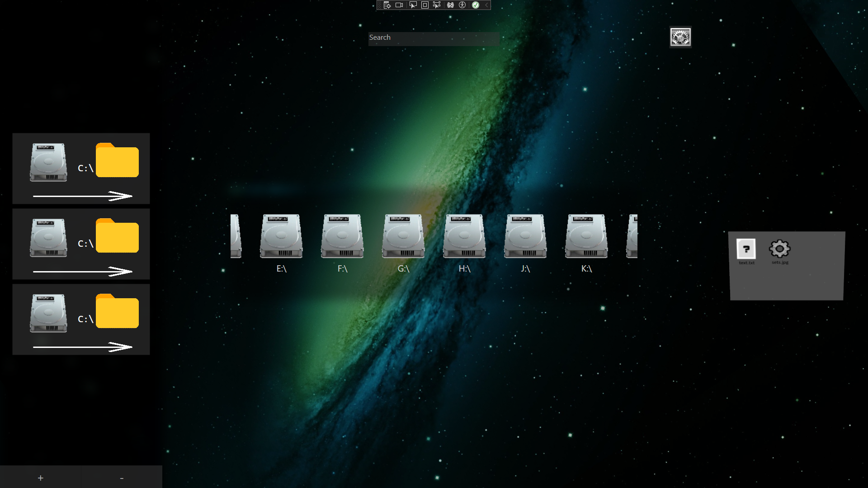Open the text.txt file

[746, 249]
